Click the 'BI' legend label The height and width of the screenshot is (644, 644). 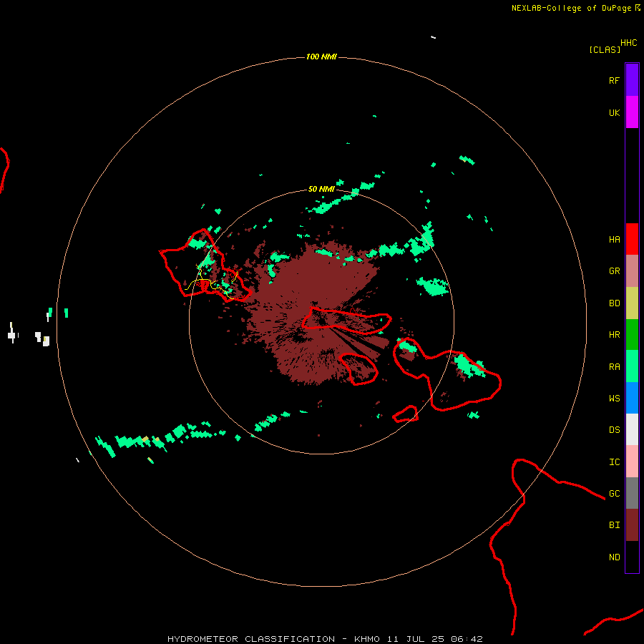click(615, 525)
